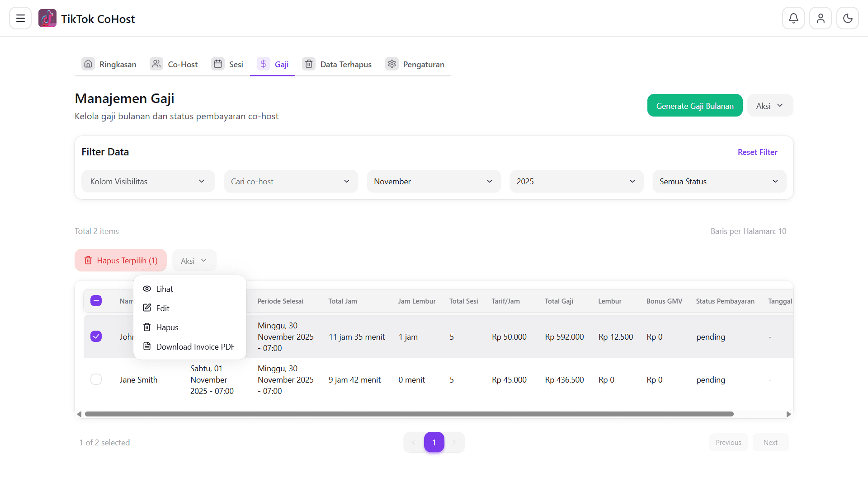868x491 pixels.
Task: Click the Cari co-host search field
Action: coord(290,181)
